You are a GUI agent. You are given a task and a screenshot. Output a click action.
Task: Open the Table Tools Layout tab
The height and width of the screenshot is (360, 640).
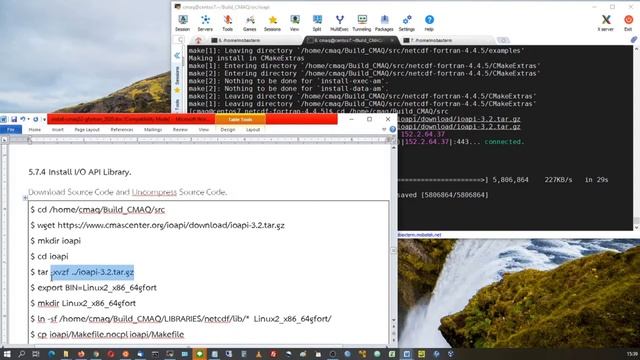(x=253, y=129)
